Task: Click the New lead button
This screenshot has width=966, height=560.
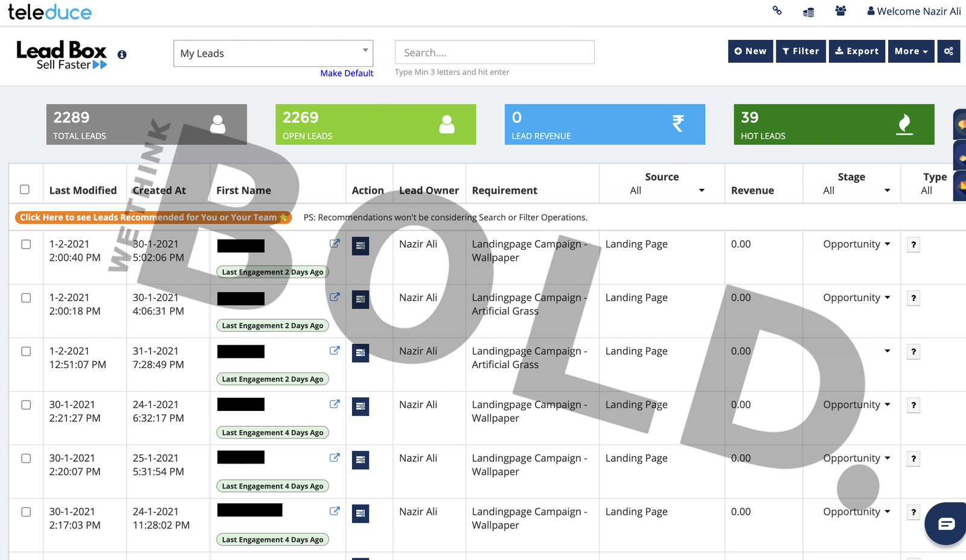Action: point(750,51)
